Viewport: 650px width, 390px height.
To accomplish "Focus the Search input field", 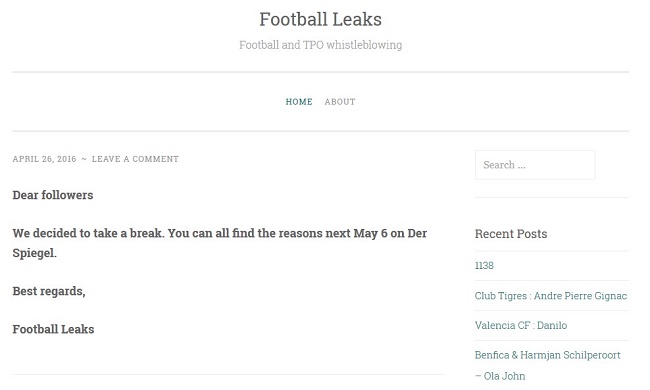I will pyautogui.click(x=535, y=165).
